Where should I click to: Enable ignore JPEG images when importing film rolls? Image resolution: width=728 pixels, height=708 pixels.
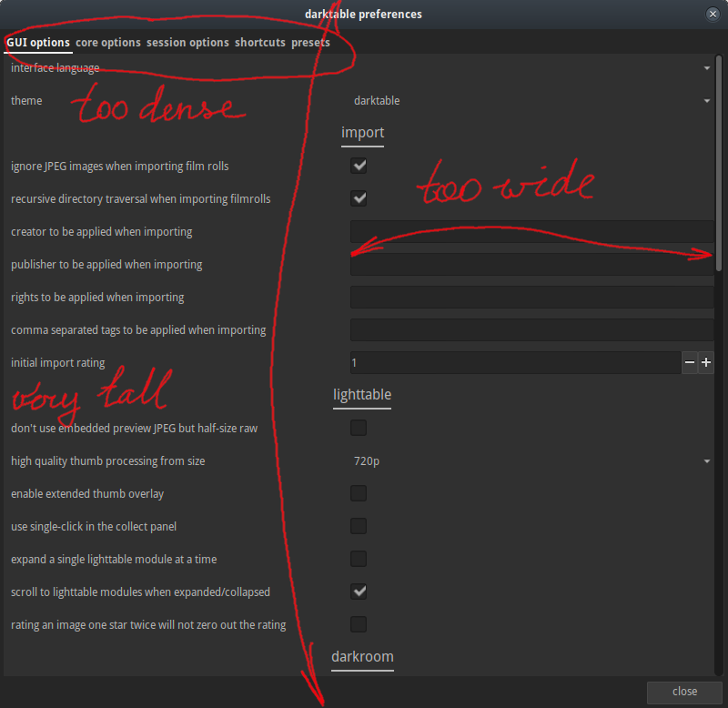click(359, 166)
